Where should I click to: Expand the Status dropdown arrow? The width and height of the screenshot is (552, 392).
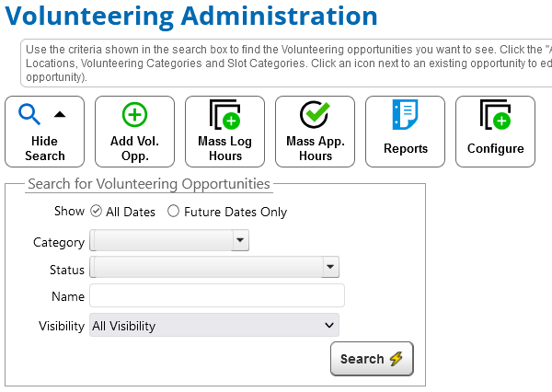click(x=330, y=267)
